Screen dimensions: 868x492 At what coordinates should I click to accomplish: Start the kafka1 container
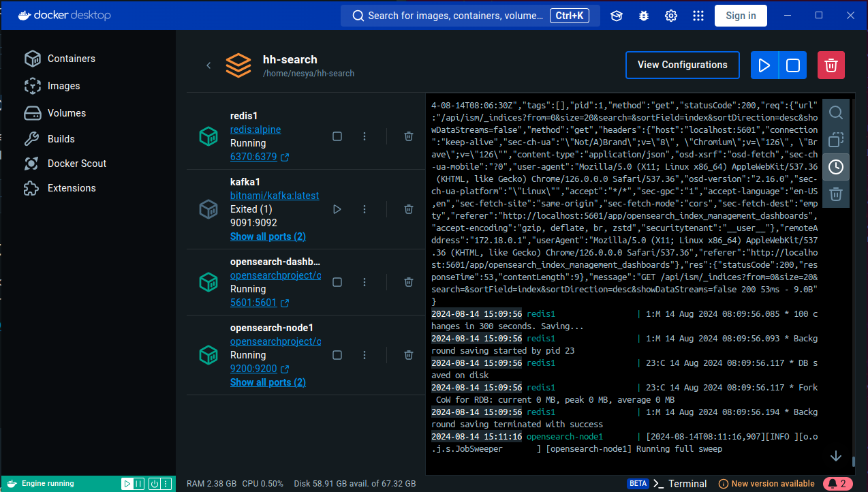click(x=337, y=209)
